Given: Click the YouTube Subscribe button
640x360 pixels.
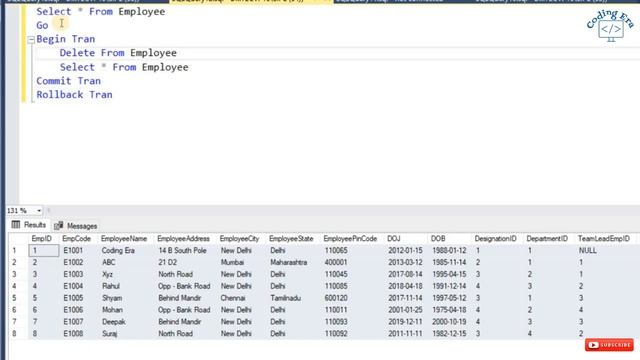Looking at the screenshot, I should [609, 345].
